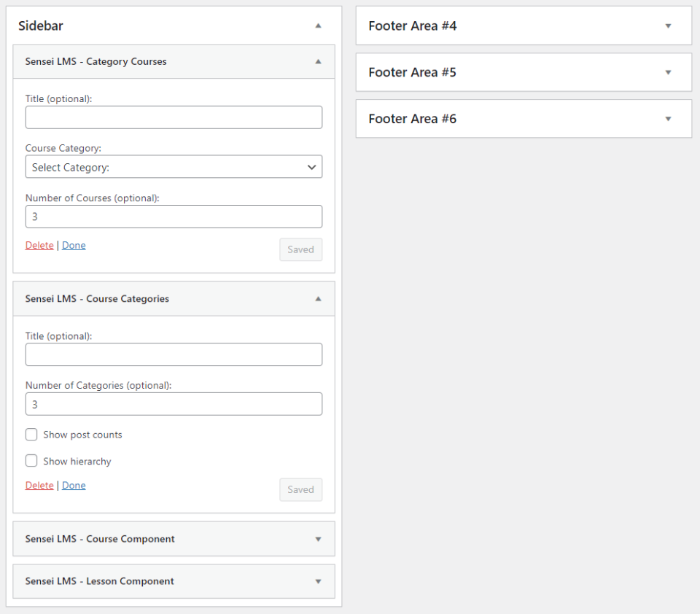This screenshot has height=614, width=700.
Task: Click Done in Category Courses widget
Action: tap(74, 246)
